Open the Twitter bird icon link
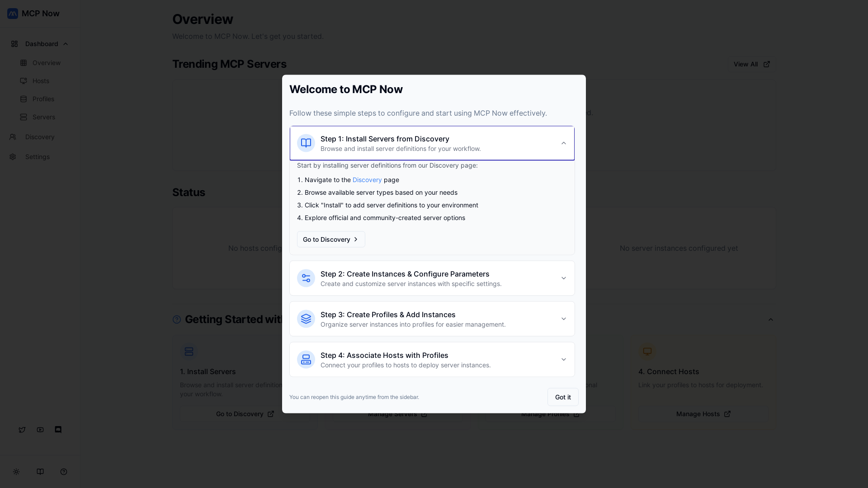 click(x=22, y=430)
